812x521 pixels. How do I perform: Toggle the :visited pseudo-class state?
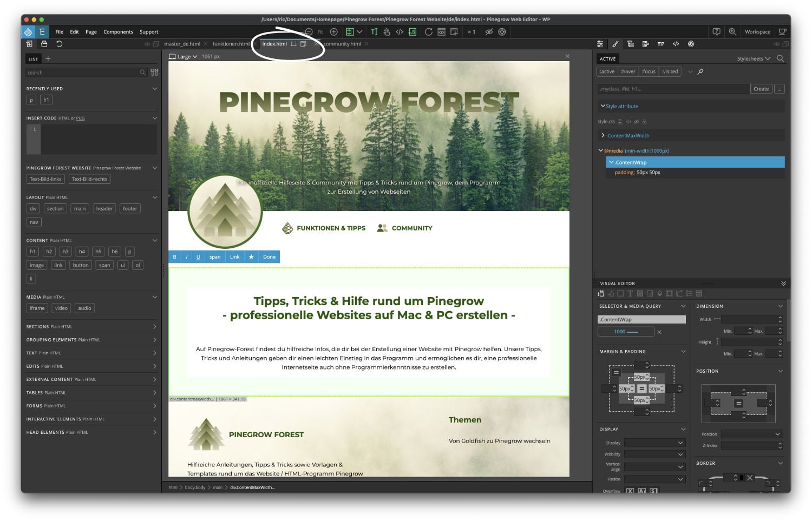[x=670, y=71]
